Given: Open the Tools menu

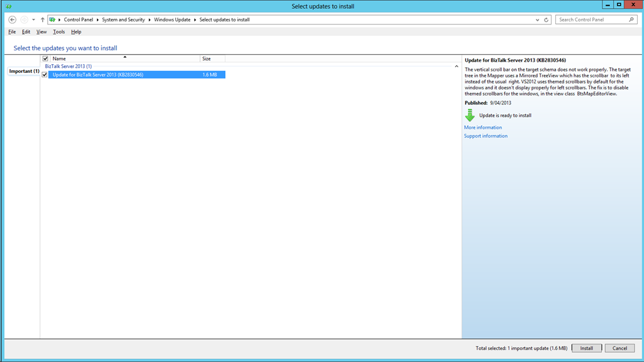Looking at the screenshot, I should point(58,31).
